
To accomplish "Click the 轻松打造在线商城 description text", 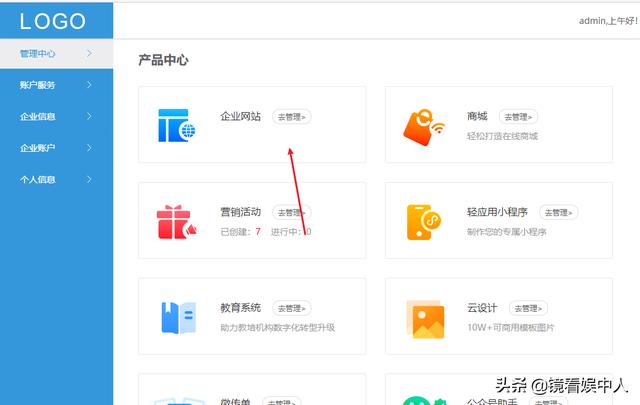I will tap(502, 136).
